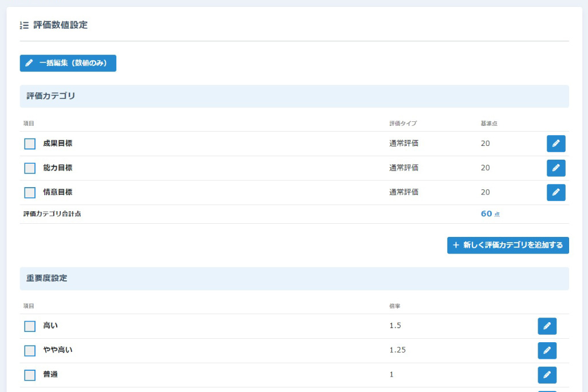The height and width of the screenshot is (392, 588).
Task: Click the 60 点 total score
Action: 490,214
